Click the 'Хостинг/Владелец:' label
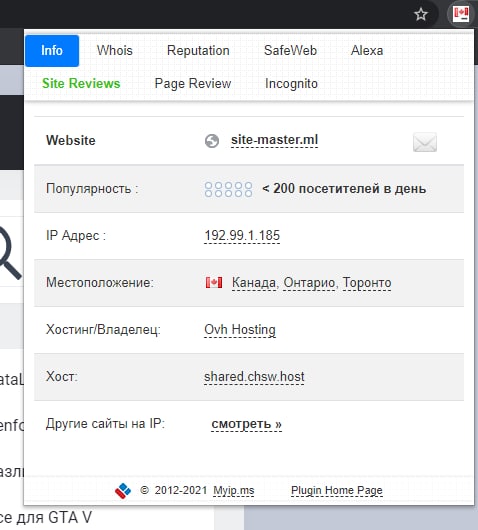Screen dimensions: 478x530 tap(103, 330)
